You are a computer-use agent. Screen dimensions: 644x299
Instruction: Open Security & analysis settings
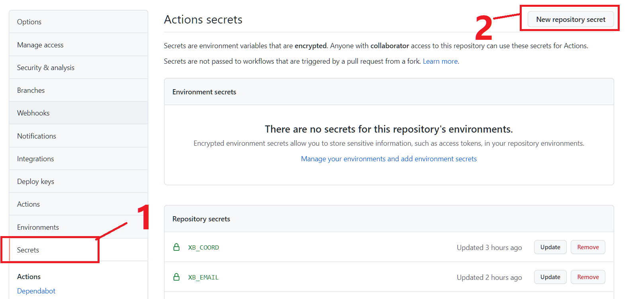[x=46, y=68]
